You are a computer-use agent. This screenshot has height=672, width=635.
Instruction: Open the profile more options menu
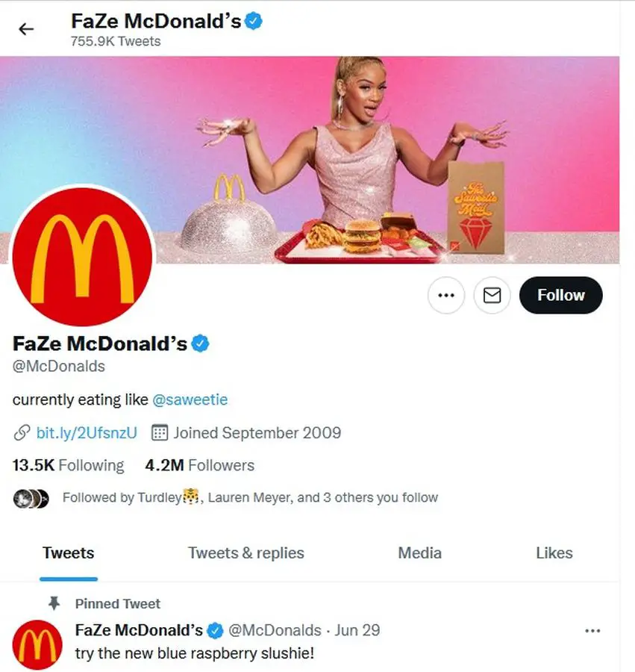click(x=446, y=295)
